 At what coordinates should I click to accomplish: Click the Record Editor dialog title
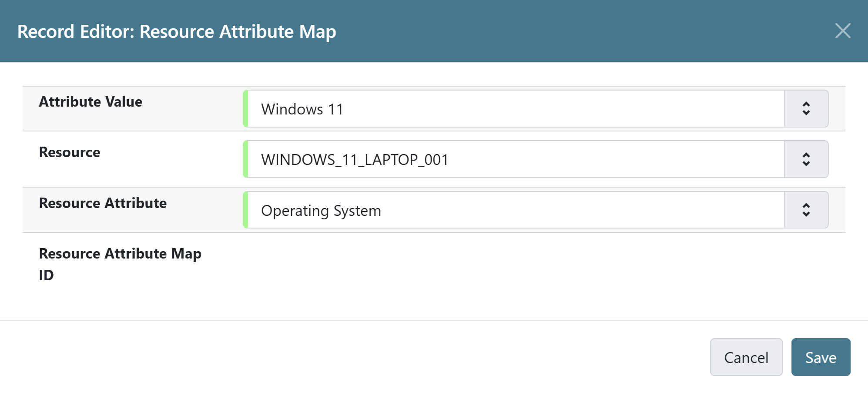176,31
